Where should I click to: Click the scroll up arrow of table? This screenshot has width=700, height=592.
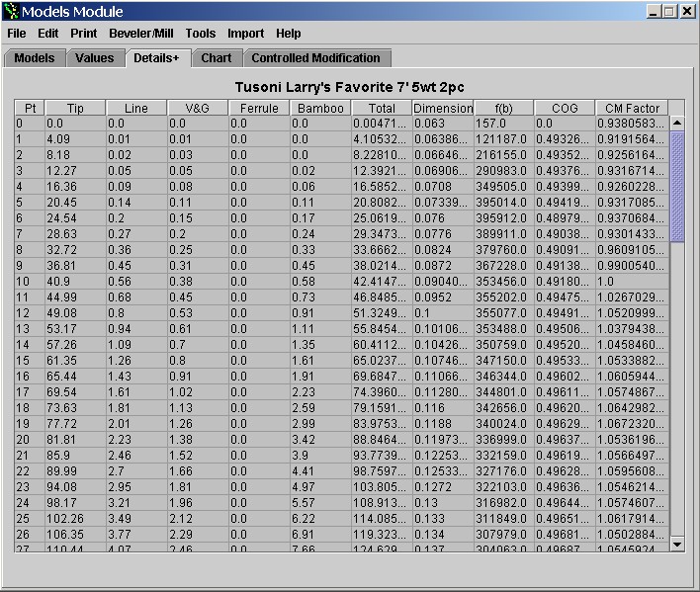(677, 124)
